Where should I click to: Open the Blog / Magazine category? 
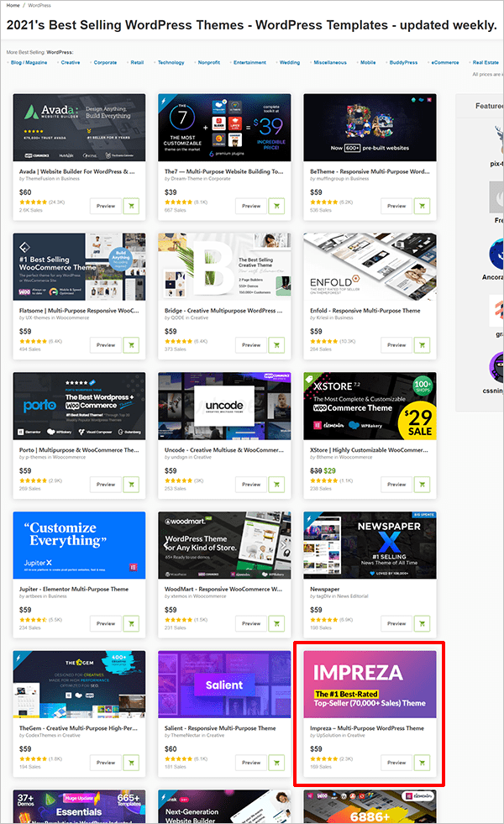pyautogui.click(x=29, y=62)
